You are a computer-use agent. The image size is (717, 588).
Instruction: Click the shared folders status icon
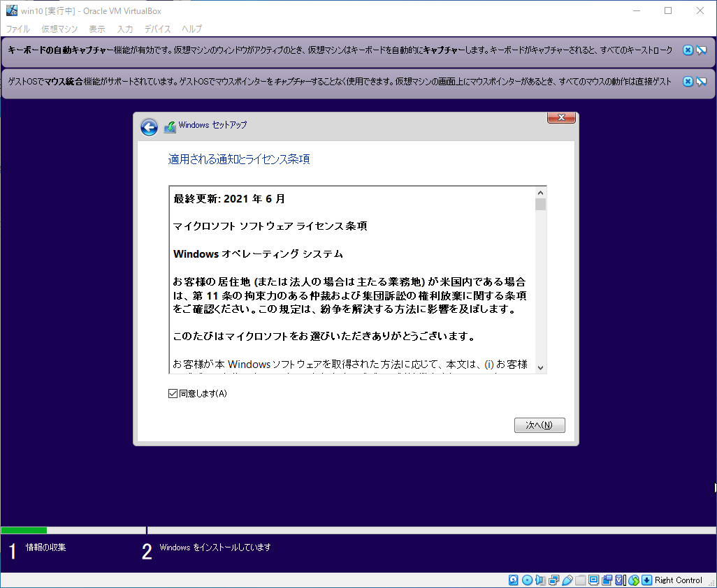point(580,580)
